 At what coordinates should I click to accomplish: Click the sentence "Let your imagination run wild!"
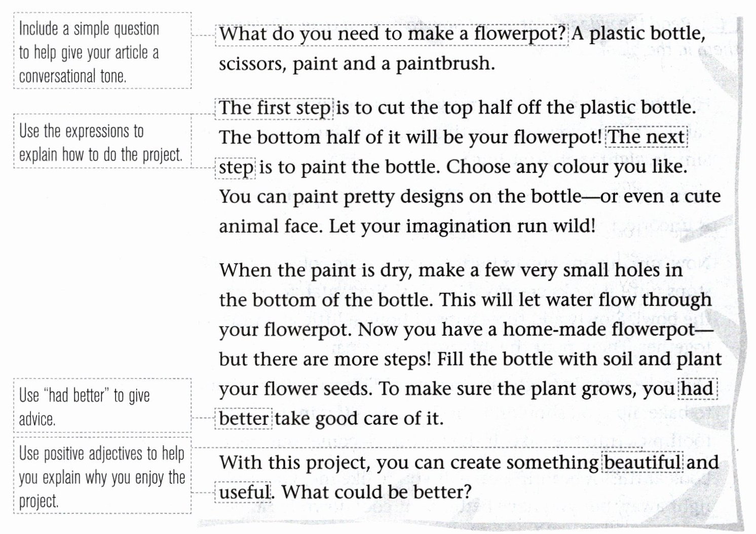tap(462, 226)
